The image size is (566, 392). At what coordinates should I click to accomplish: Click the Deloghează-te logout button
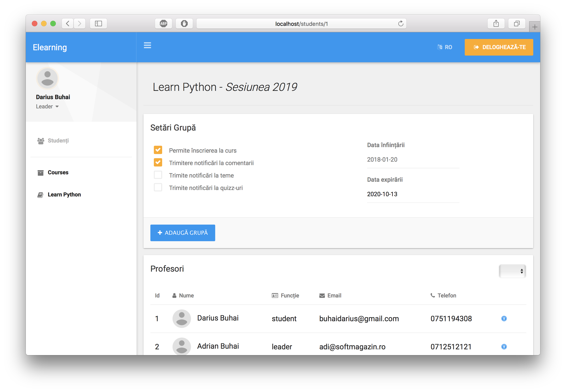click(499, 47)
